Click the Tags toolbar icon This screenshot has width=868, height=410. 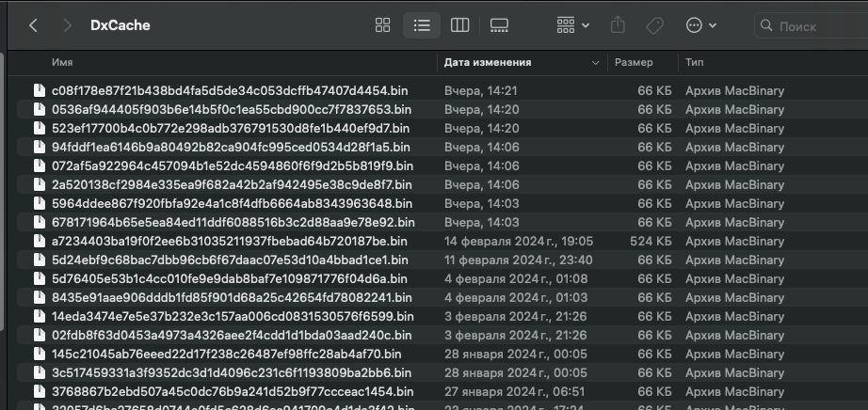point(655,25)
